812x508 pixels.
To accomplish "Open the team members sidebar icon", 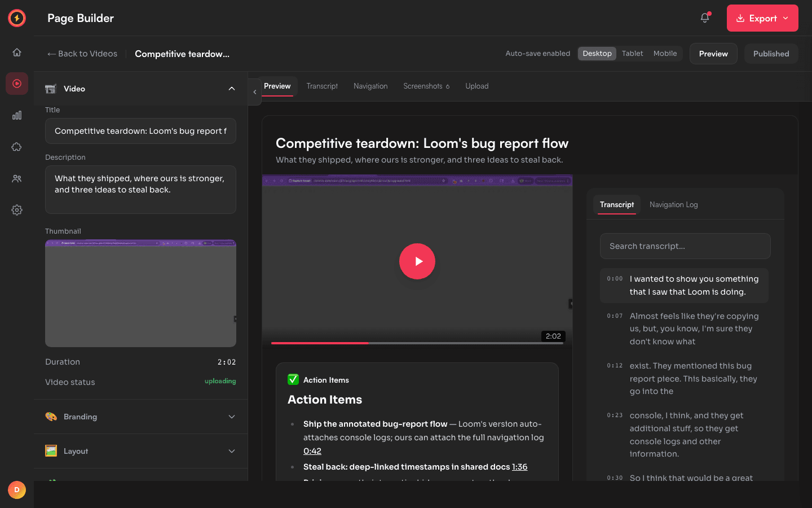I will click(x=17, y=178).
